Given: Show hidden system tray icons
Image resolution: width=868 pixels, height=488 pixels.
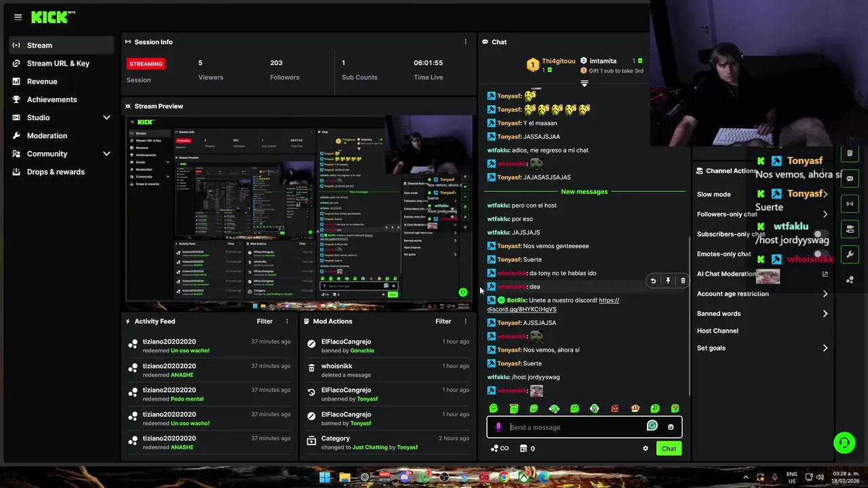Looking at the screenshot, I should (x=745, y=477).
